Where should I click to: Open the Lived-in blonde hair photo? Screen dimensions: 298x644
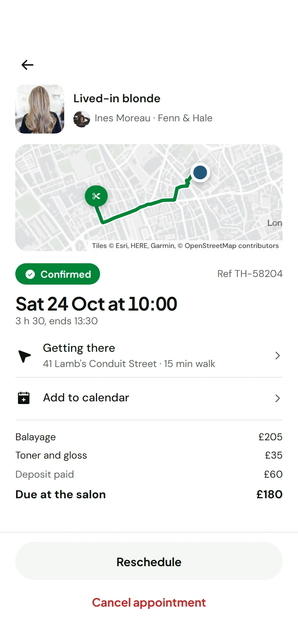click(x=40, y=109)
